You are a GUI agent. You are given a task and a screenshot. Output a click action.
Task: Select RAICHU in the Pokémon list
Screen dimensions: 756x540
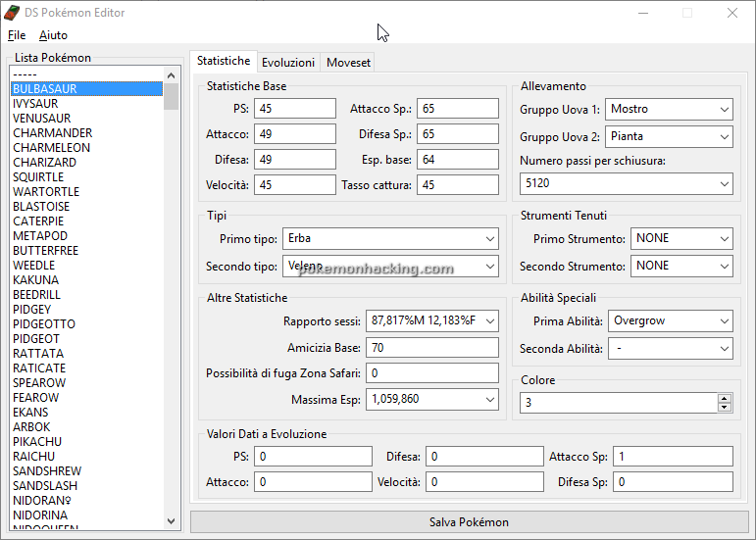[87, 456]
